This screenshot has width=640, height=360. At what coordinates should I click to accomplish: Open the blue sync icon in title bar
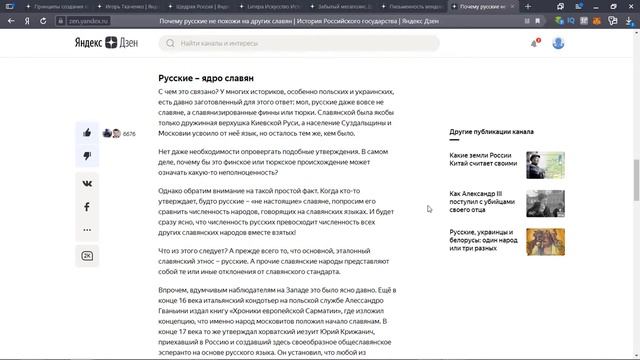[579, 7]
